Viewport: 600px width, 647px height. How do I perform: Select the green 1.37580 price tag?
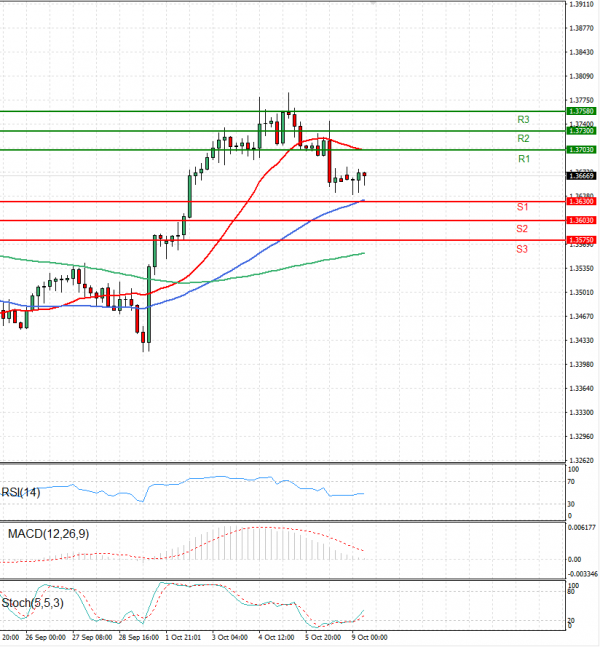tap(581, 111)
